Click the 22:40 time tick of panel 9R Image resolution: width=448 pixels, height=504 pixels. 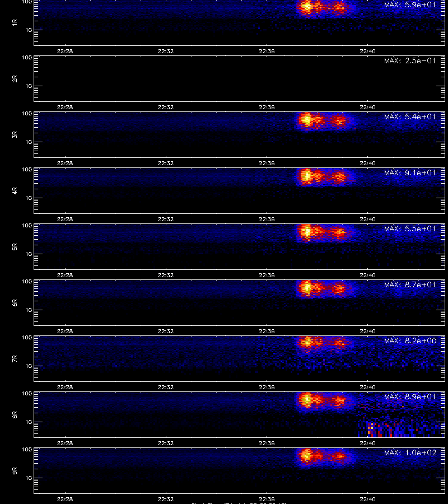click(x=368, y=499)
